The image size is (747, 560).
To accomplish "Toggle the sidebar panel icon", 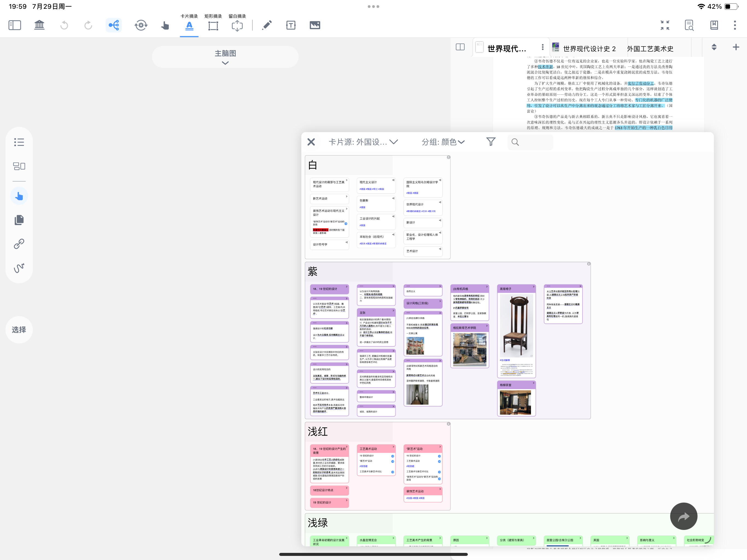I will coord(15,25).
